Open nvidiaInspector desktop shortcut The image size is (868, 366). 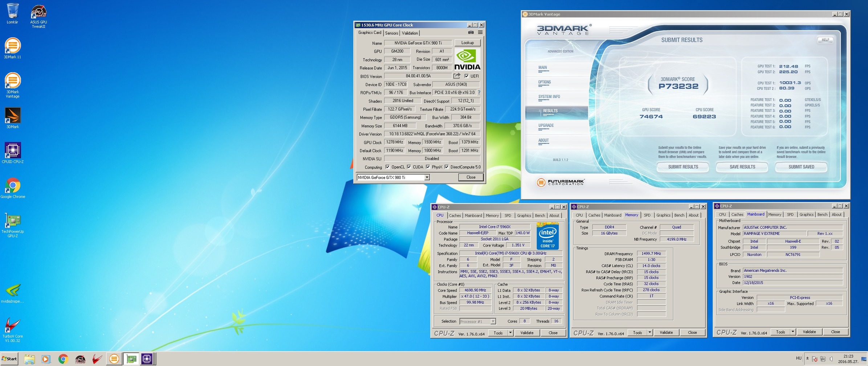(x=12, y=293)
